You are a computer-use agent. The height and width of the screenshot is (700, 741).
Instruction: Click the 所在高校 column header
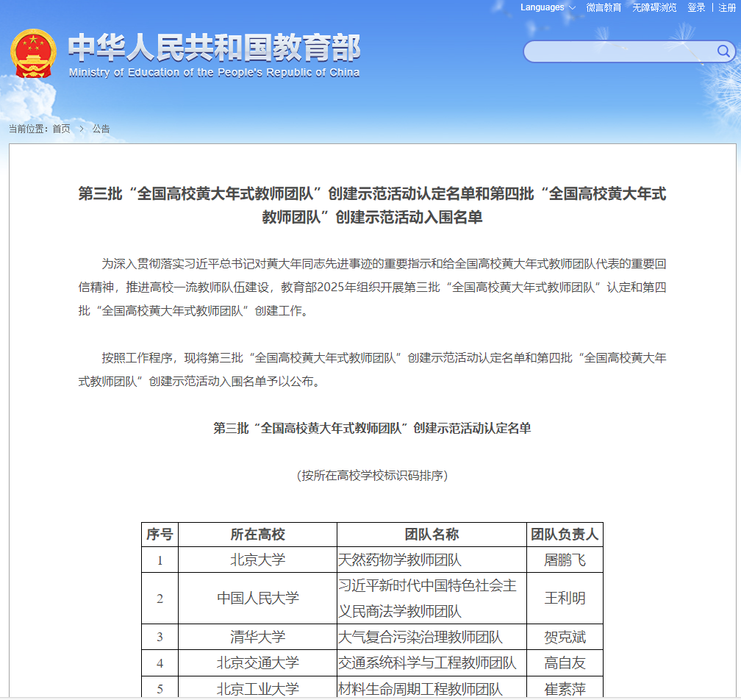[257, 535]
